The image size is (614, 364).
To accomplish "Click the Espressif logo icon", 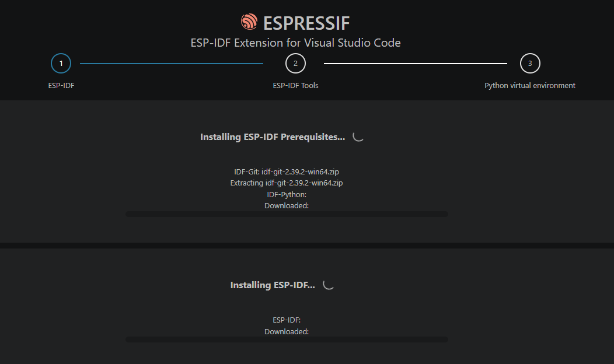I will [x=249, y=22].
